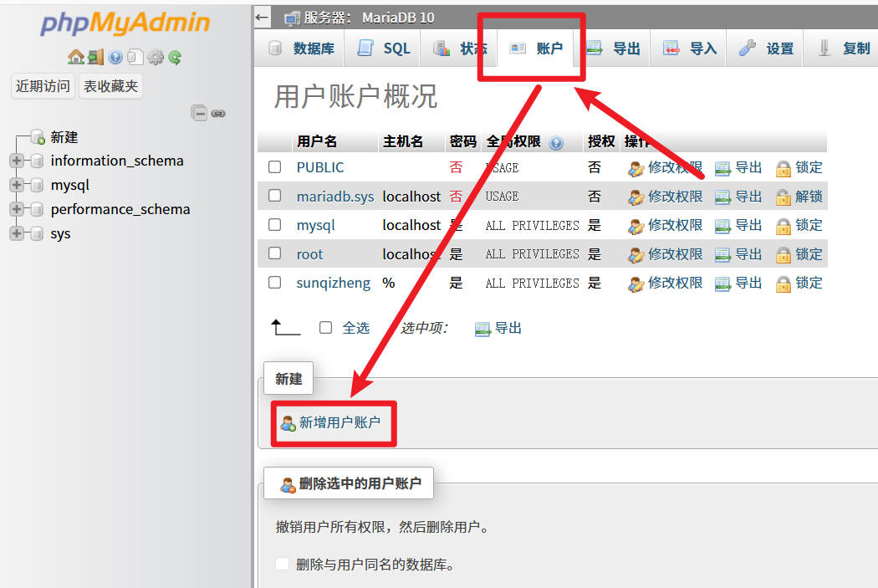Click the link with main panel icon
Image resolution: width=878 pixels, height=588 pixels.
click(218, 113)
